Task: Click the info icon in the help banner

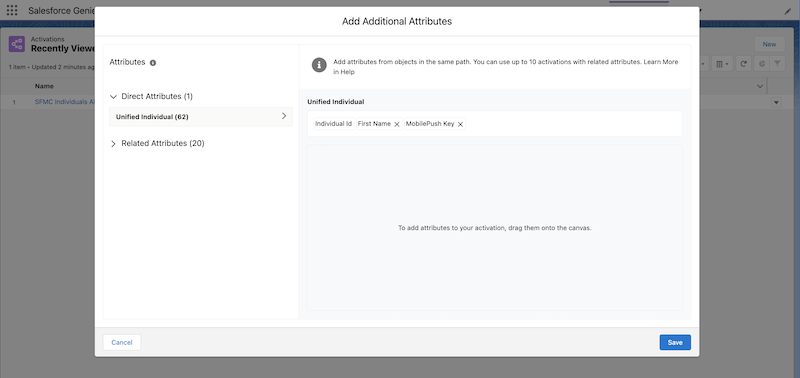Action: point(319,65)
